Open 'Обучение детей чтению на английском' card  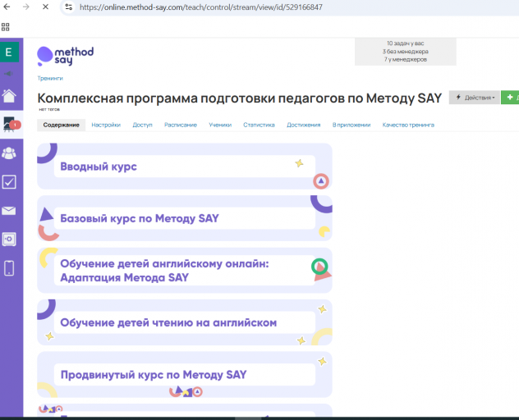tap(185, 322)
